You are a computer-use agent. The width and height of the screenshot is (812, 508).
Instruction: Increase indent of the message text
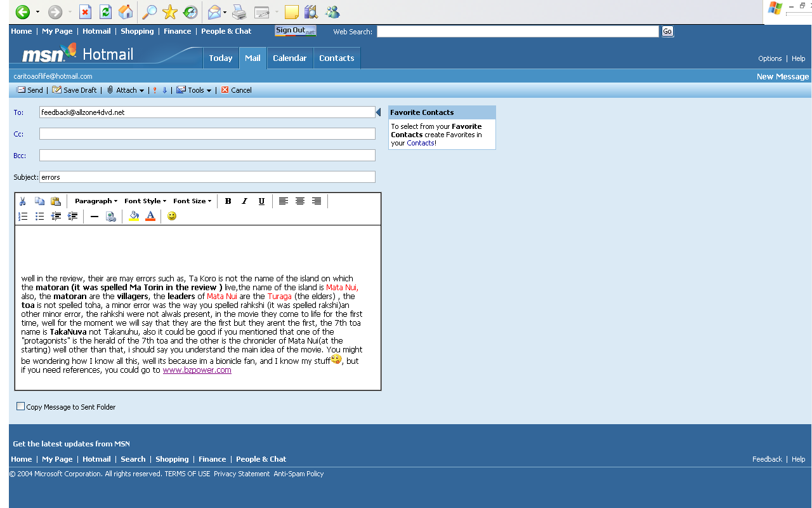(x=72, y=217)
